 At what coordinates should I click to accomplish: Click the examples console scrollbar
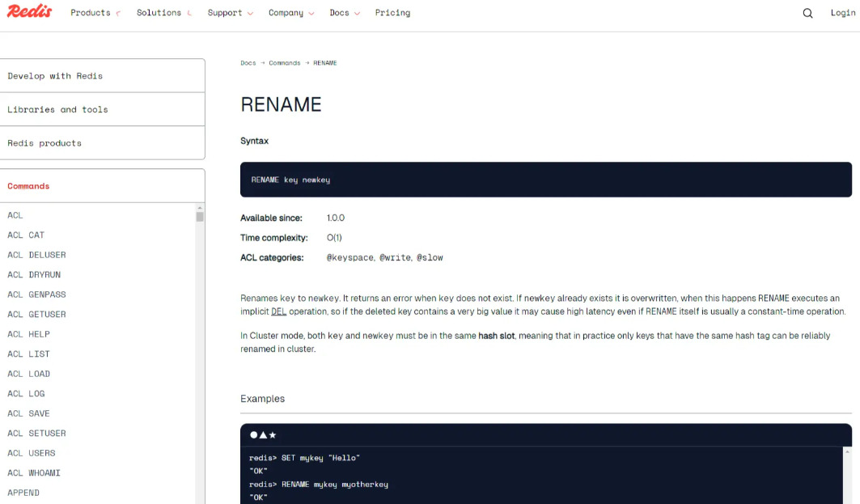click(847, 475)
